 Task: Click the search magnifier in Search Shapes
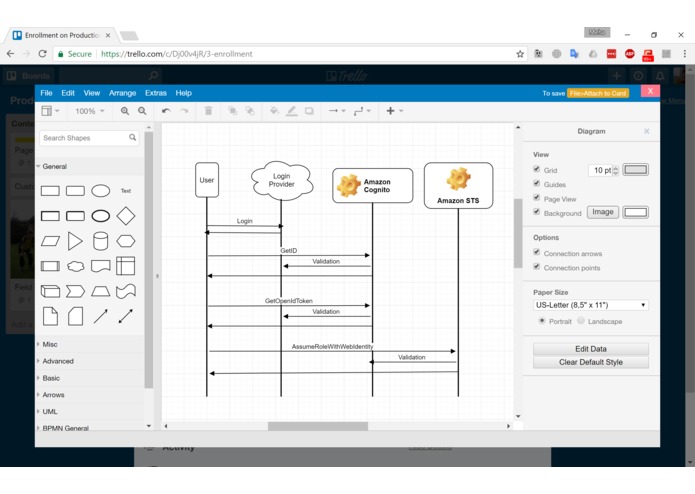[x=133, y=138]
